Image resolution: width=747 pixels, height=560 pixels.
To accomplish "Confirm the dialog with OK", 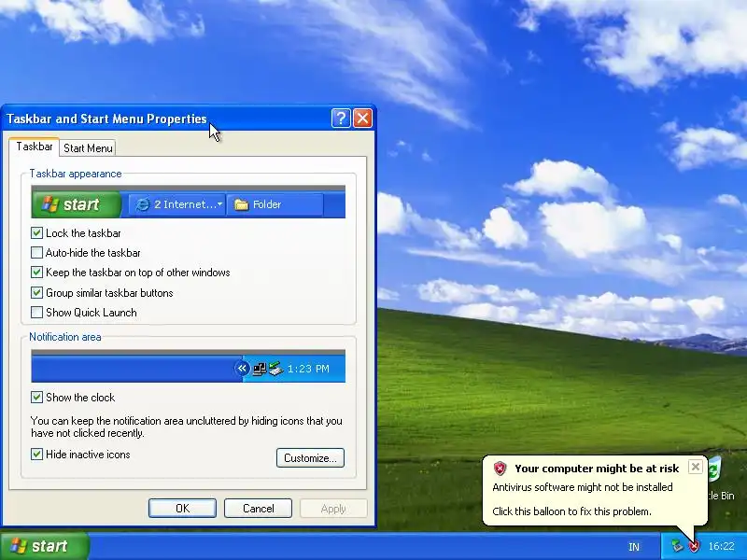I will click(x=182, y=508).
